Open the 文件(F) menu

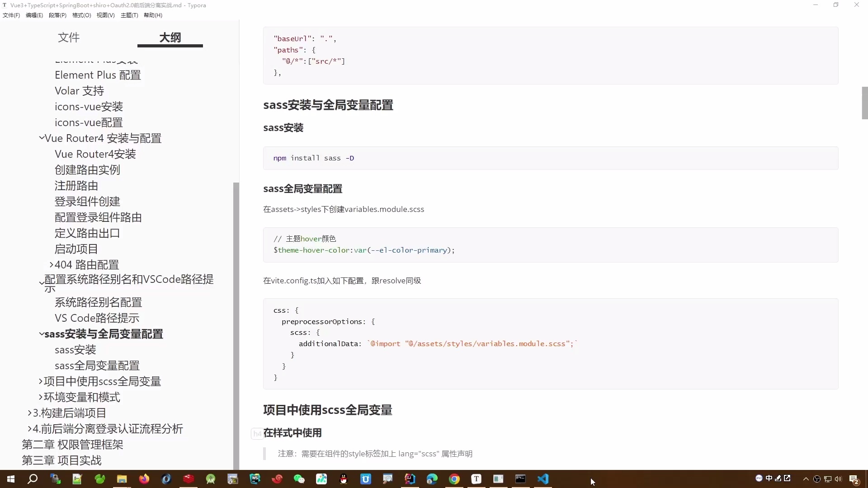[11, 15]
